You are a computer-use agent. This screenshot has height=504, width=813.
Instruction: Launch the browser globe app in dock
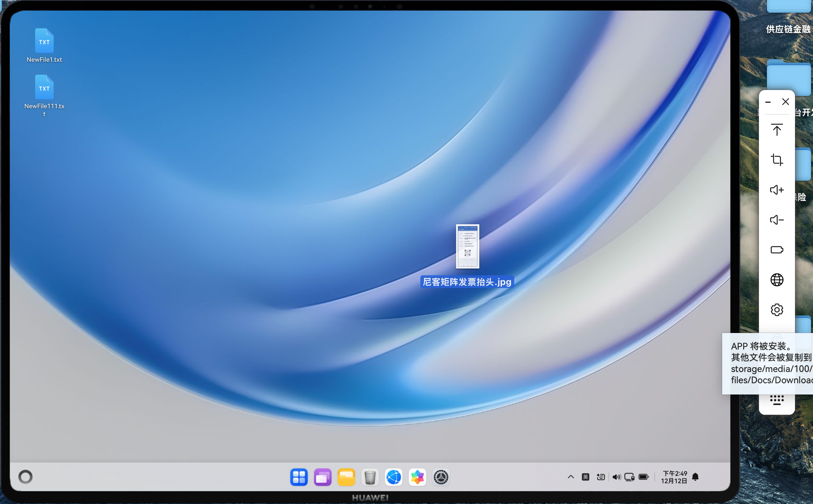[394, 477]
